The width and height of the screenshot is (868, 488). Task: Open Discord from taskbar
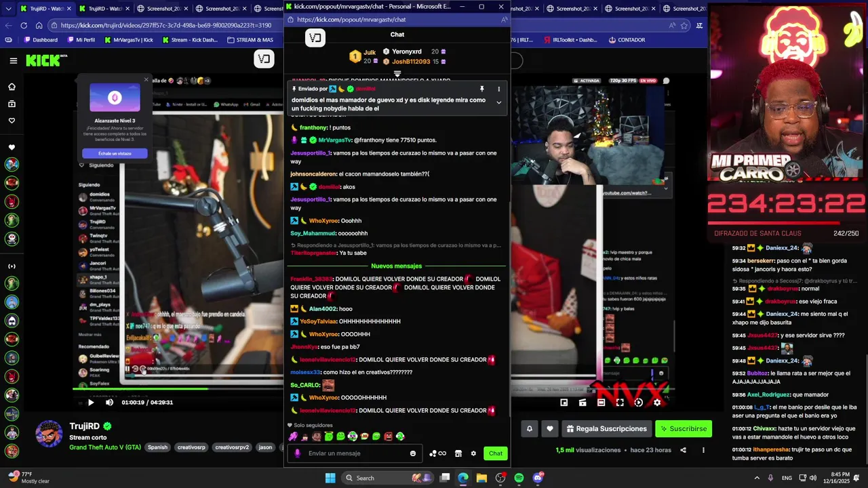click(x=538, y=478)
